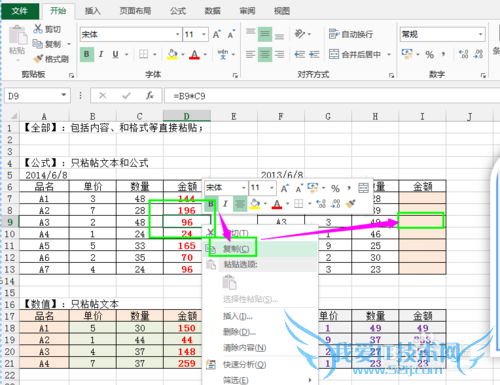This screenshot has width=500, height=385.
Task: Apply fill color bucket in ribbon
Action: coord(172,54)
